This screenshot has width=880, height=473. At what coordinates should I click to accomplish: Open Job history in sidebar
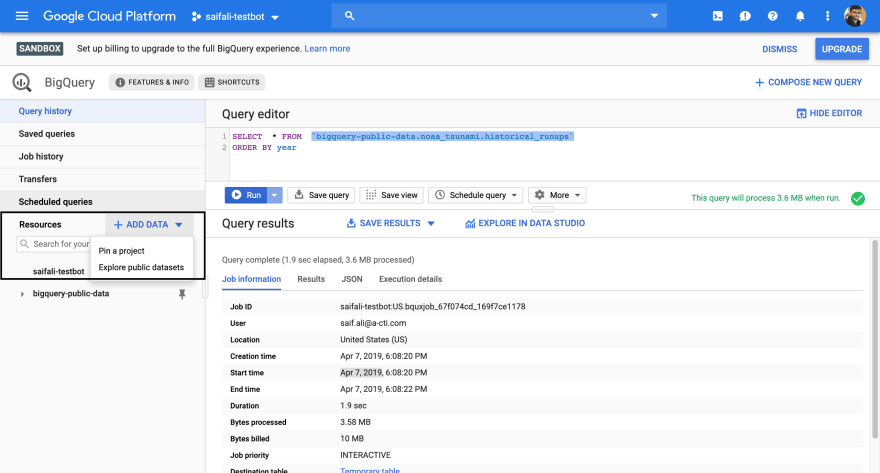coord(102,157)
